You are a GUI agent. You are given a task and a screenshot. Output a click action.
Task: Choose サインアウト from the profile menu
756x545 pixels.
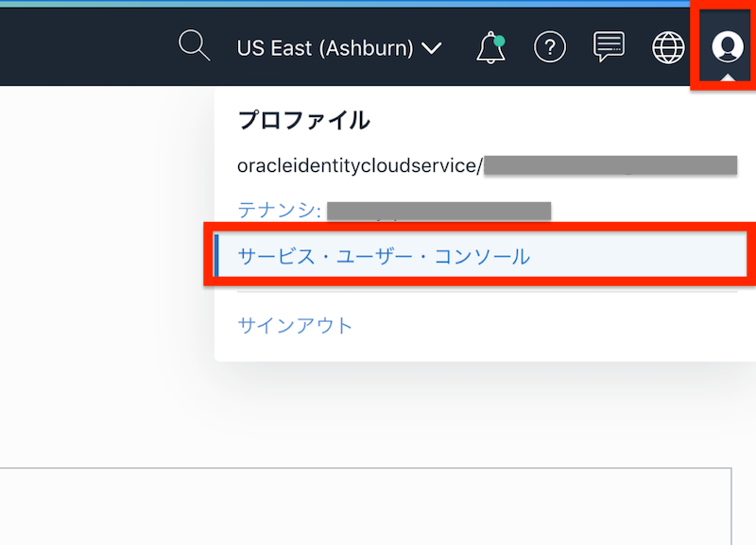[x=293, y=325]
